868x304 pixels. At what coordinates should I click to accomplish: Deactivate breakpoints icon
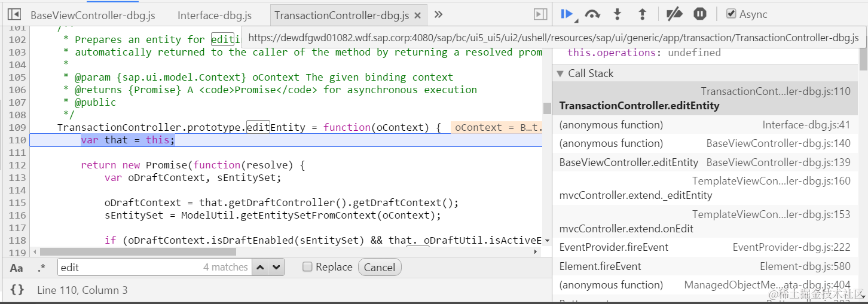click(x=674, y=14)
